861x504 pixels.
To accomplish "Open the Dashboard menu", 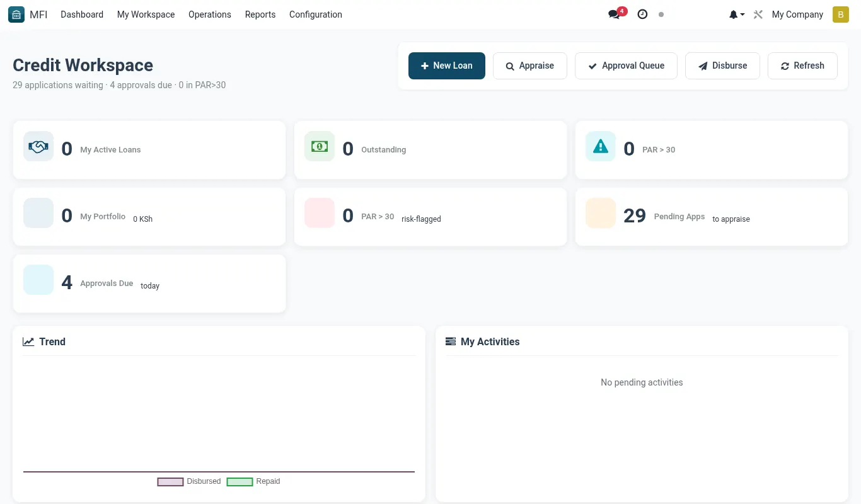I will coord(82,14).
